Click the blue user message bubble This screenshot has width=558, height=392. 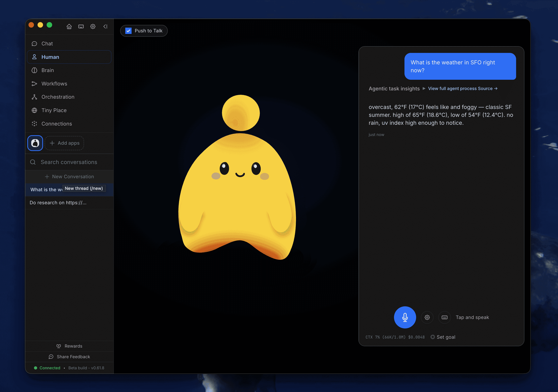click(x=460, y=66)
